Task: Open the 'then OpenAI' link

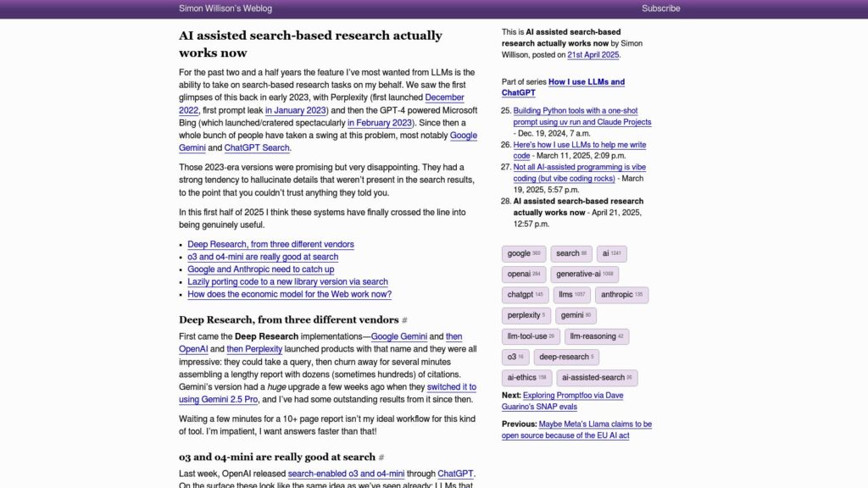Action: point(320,343)
